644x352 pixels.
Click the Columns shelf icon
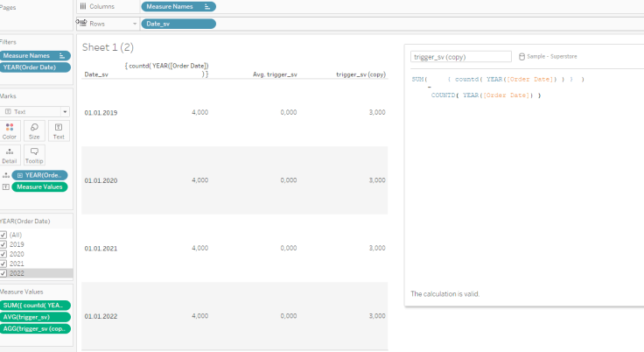[83, 6]
